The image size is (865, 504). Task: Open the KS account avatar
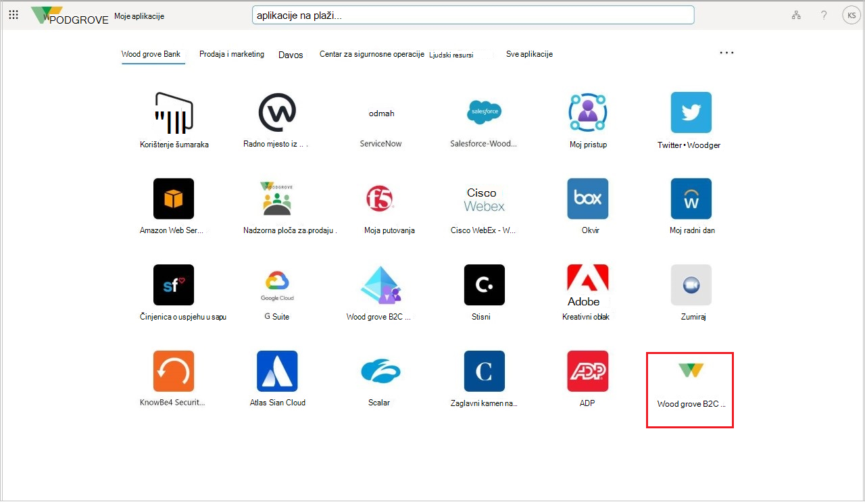coord(851,16)
